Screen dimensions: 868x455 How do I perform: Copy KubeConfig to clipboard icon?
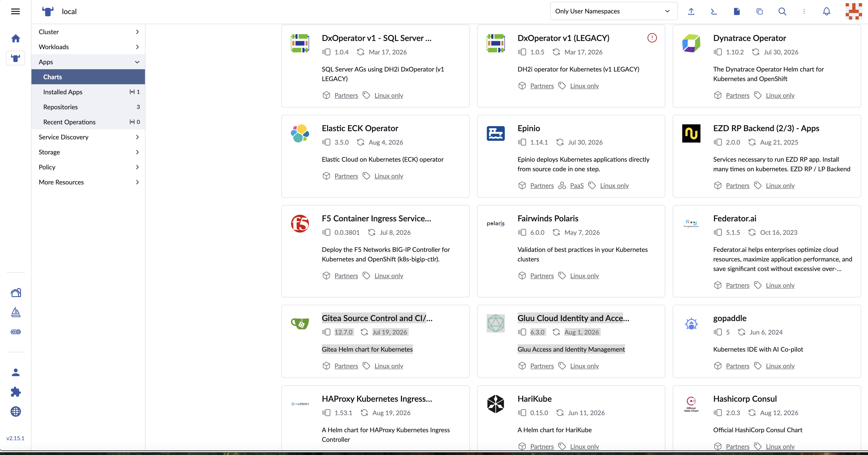tap(759, 11)
